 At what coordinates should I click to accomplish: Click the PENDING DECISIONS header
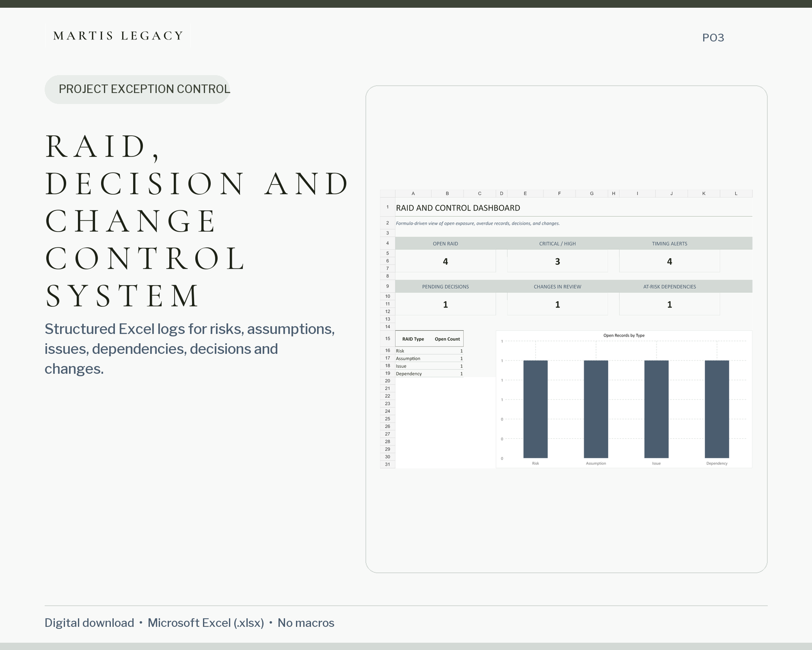point(445,287)
